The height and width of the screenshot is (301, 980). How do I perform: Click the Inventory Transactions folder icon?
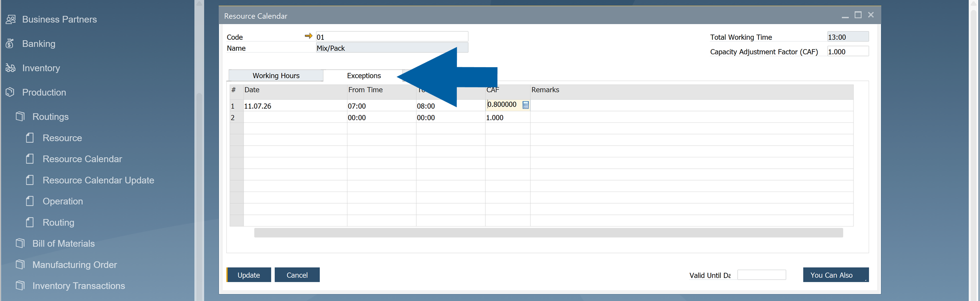click(20, 286)
